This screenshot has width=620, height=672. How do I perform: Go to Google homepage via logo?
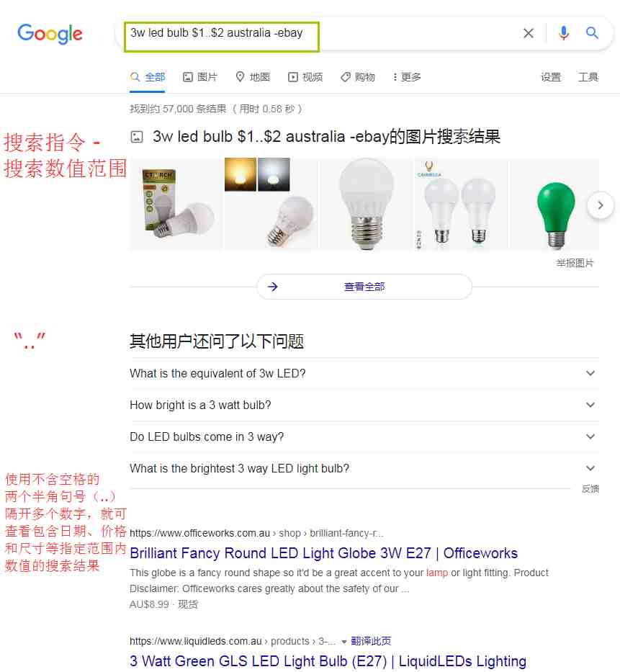coord(50,33)
